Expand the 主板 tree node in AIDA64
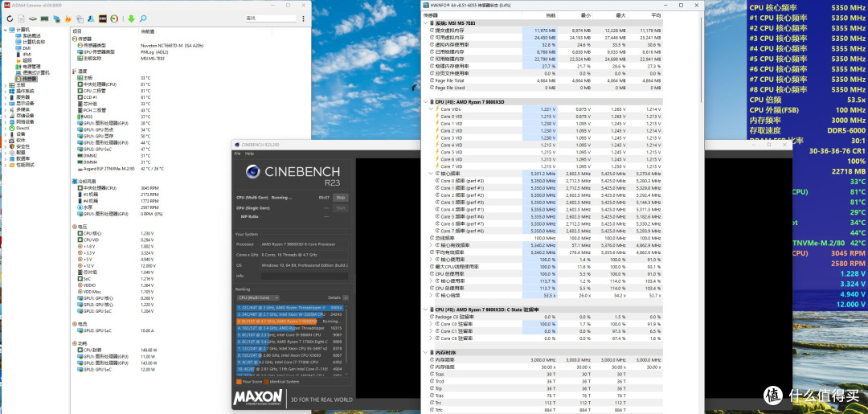Screen dimensions: 868x414 pos(5,84)
